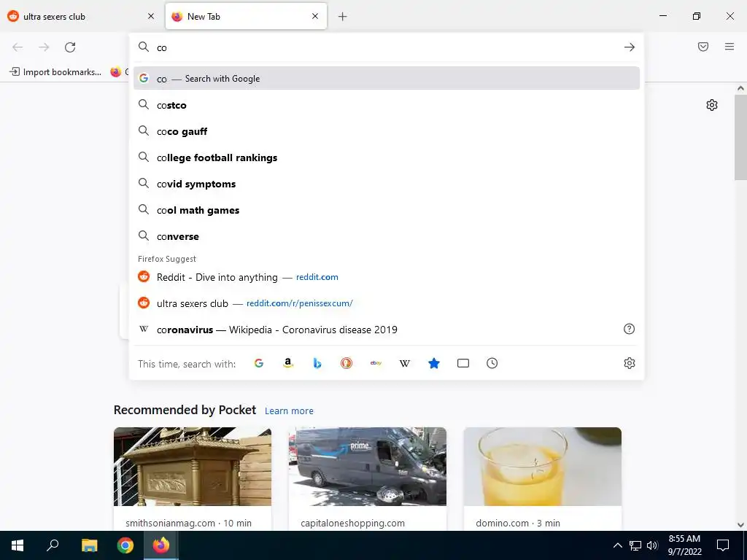Show hidden system tray icons
The height and width of the screenshot is (560, 747).
point(617,545)
